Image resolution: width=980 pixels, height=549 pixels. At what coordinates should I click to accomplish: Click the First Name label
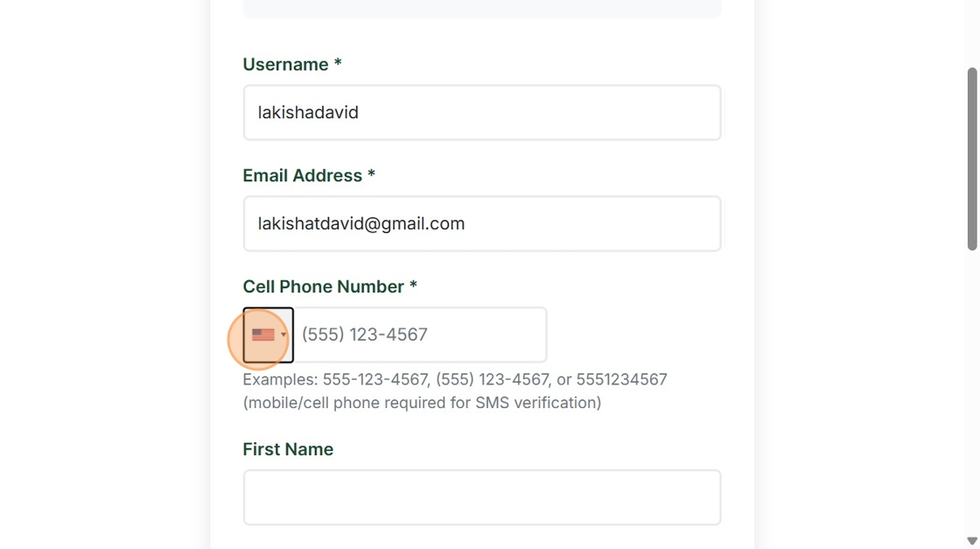[x=288, y=449]
